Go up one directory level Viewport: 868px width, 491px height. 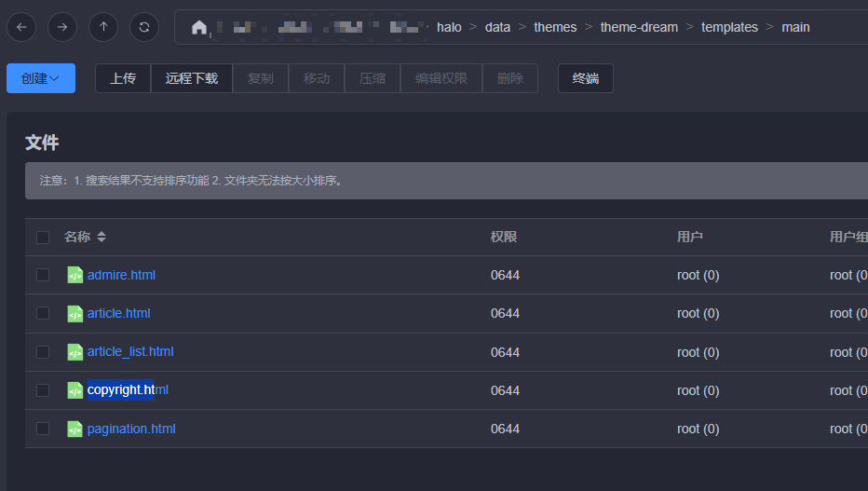pos(103,27)
